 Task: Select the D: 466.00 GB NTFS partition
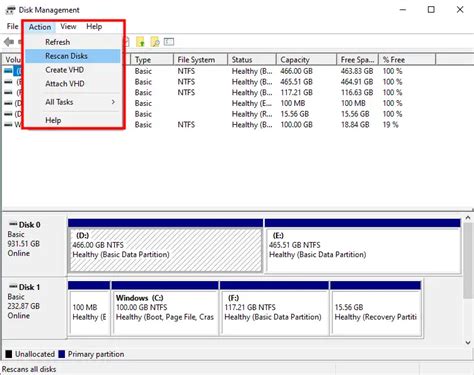tap(165, 250)
